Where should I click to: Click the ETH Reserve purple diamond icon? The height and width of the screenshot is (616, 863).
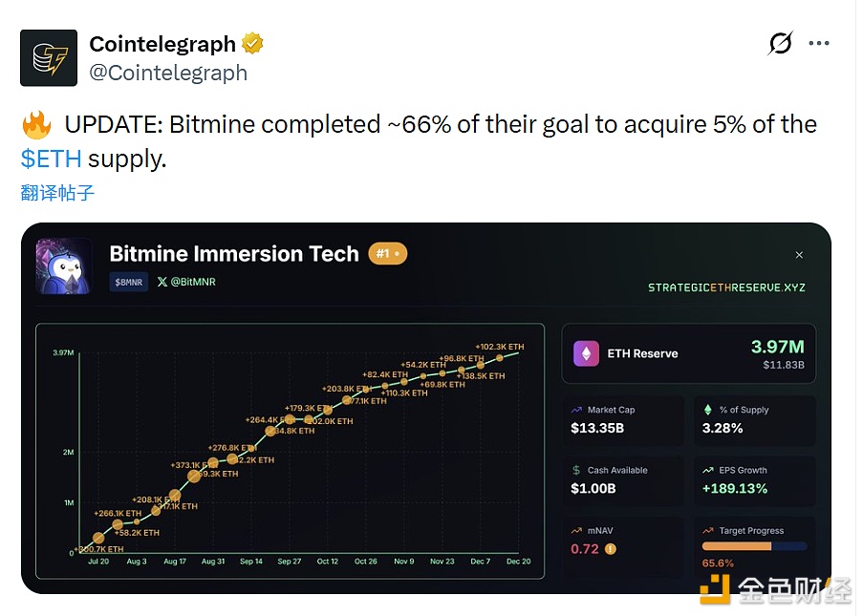tap(589, 353)
